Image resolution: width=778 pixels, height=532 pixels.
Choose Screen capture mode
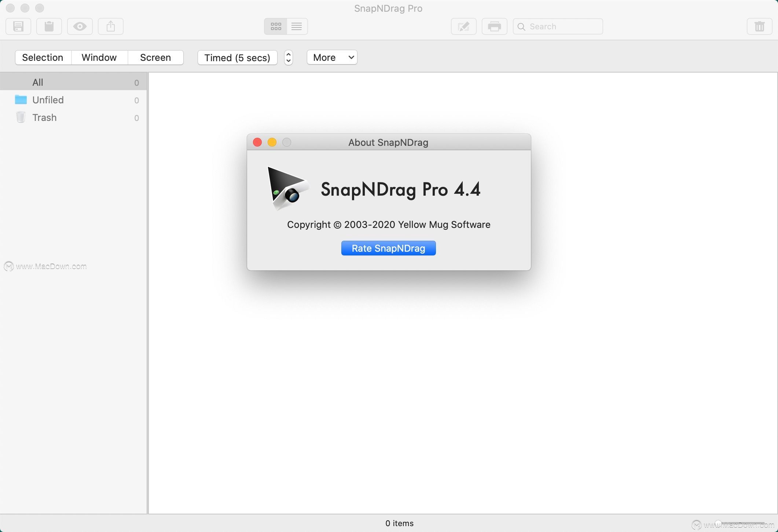(x=155, y=58)
